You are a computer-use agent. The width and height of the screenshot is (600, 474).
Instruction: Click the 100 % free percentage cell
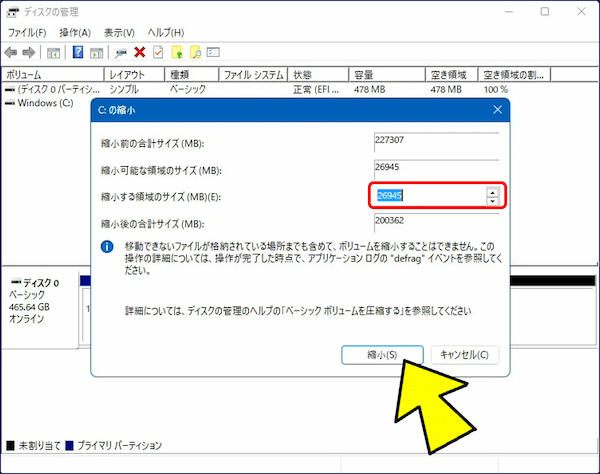pos(496,90)
